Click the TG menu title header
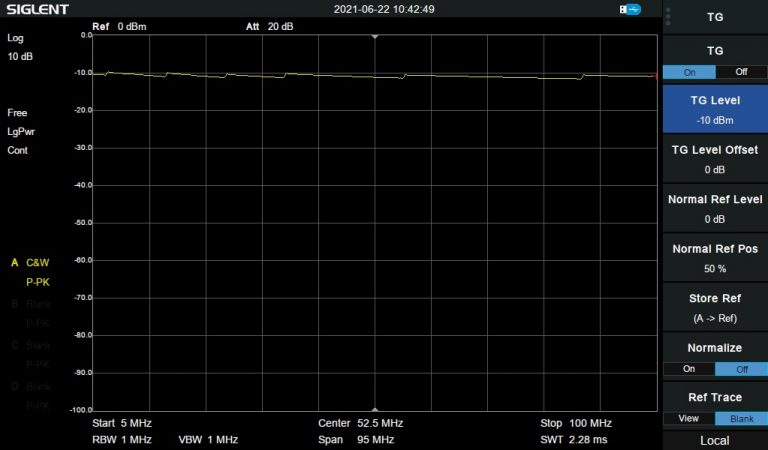 pos(715,17)
